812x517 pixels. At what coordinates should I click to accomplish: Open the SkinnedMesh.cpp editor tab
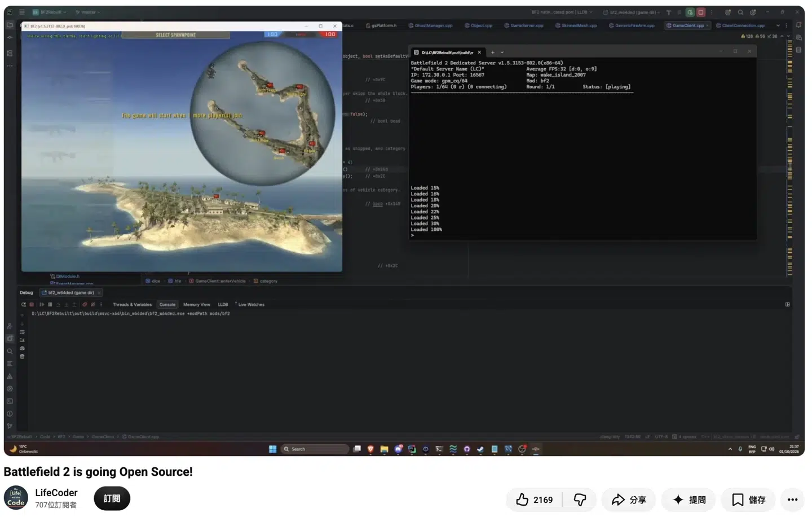click(576, 25)
